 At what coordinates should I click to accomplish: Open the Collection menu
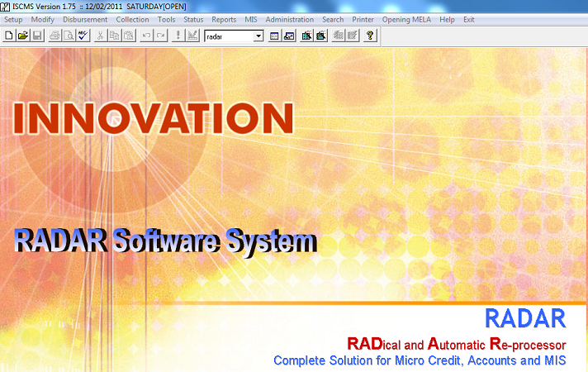click(x=132, y=19)
